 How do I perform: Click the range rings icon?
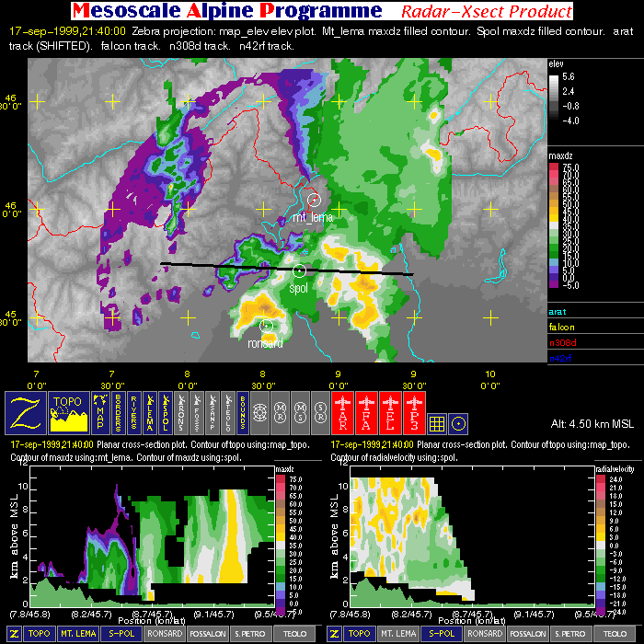(x=259, y=413)
